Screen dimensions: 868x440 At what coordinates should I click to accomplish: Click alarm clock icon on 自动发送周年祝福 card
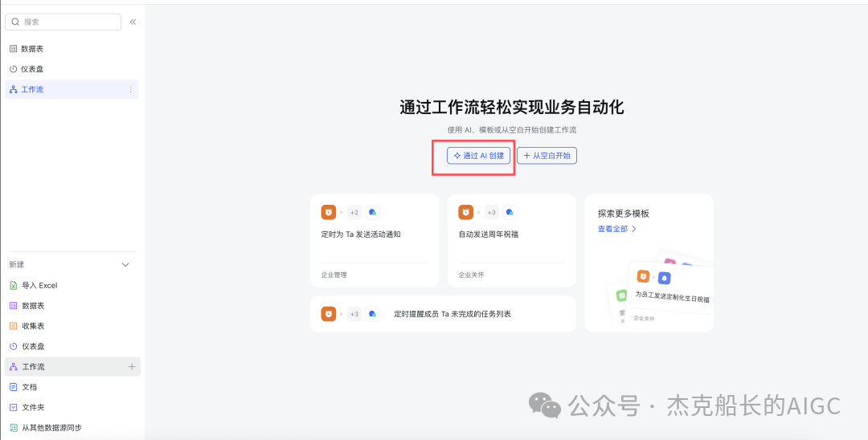pyautogui.click(x=465, y=212)
